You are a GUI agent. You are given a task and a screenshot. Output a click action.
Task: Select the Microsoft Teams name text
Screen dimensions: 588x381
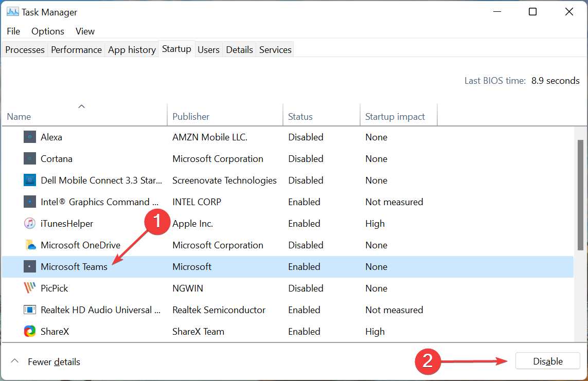[x=74, y=267]
